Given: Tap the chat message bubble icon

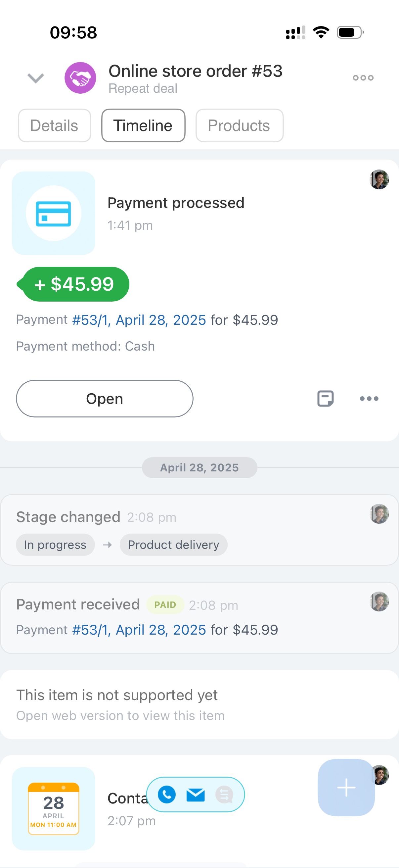Looking at the screenshot, I should pos(224,795).
